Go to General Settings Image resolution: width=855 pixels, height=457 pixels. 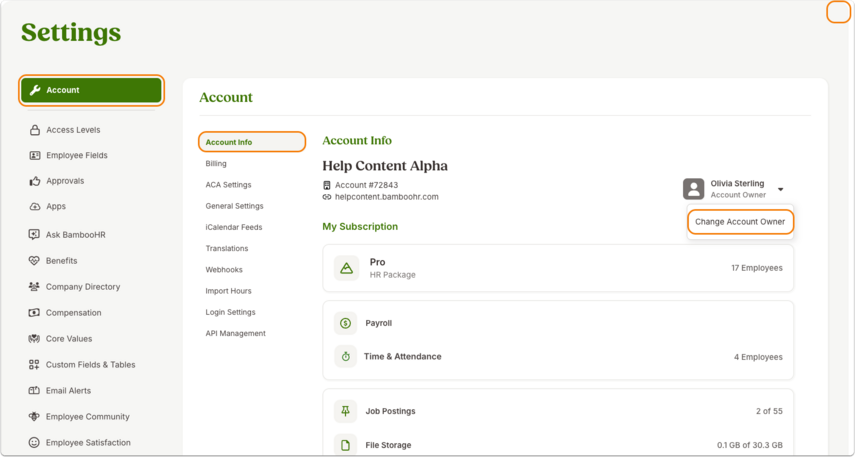tap(234, 206)
